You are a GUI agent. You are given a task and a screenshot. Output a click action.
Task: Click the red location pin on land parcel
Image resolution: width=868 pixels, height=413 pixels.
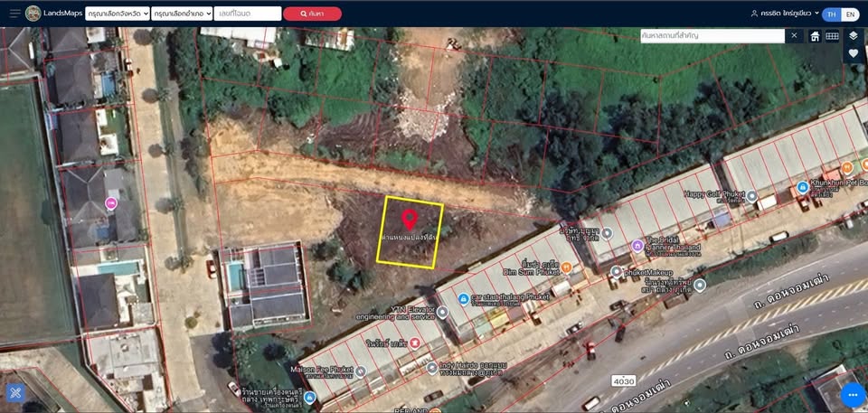(409, 220)
